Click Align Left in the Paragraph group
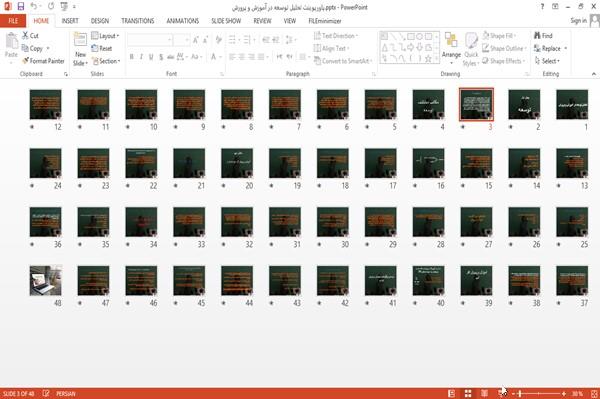 [x=232, y=57]
